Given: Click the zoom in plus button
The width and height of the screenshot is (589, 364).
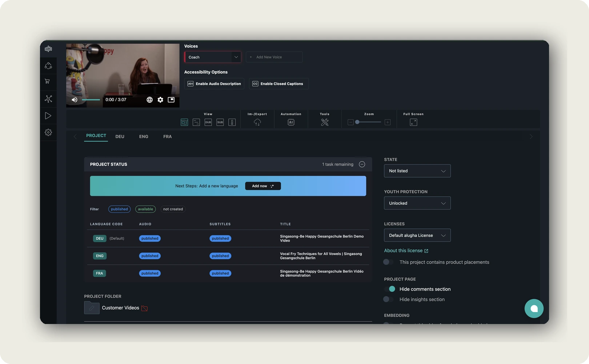Looking at the screenshot, I should point(388,122).
